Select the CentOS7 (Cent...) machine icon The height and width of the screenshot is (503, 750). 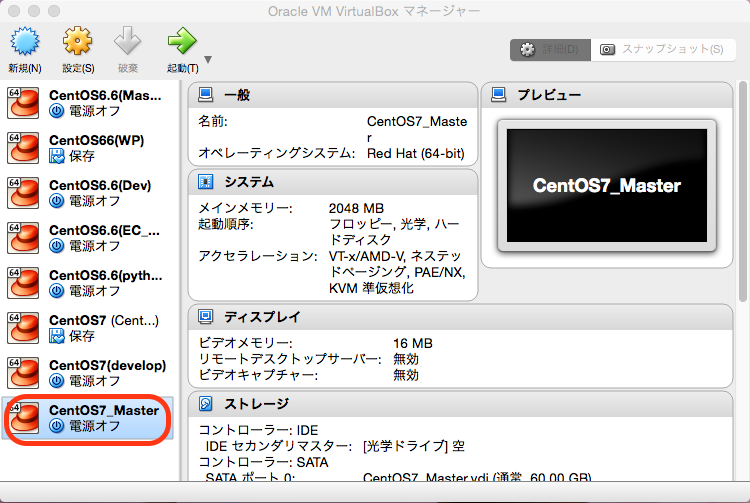23,328
